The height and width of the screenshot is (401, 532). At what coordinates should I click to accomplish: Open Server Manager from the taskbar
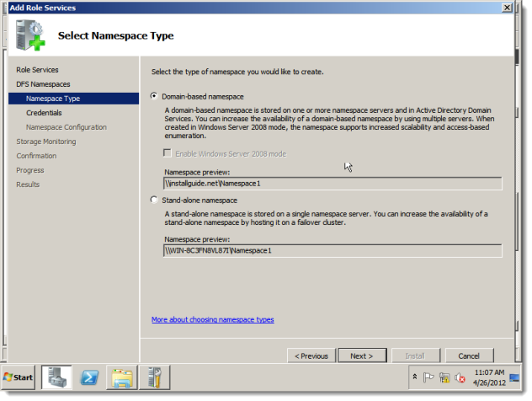(56, 377)
